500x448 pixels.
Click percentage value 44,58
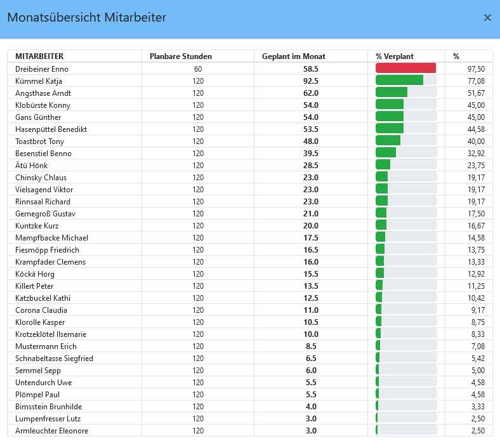pyautogui.click(x=476, y=129)
